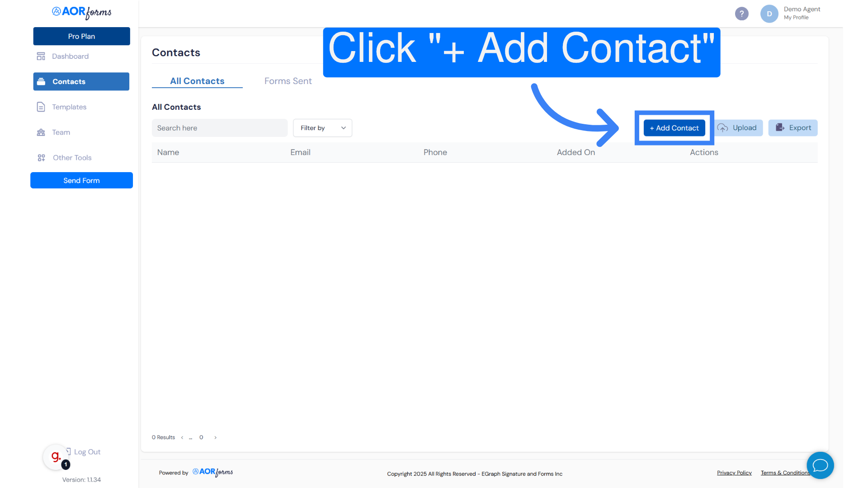The width and height of the screenshot is (868, 488).
Task: Open the Privacy Policy link
Action: pyautogui.click(x=734, y=473)
